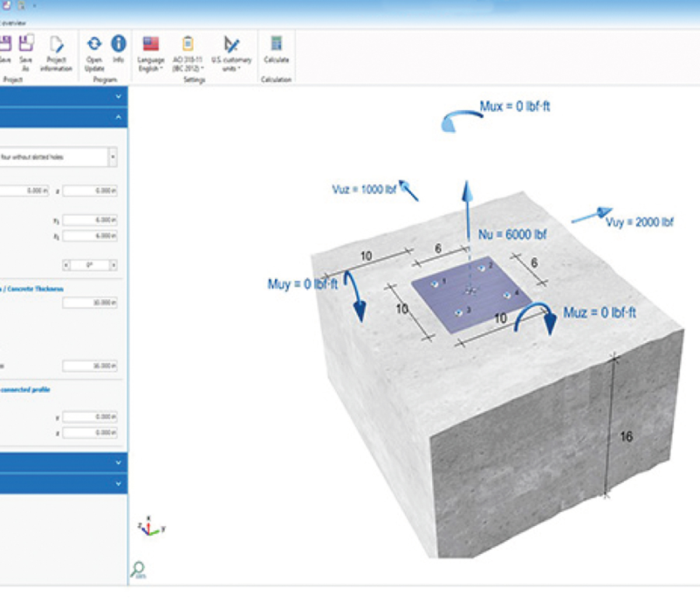Click the Open Update icon
This screenshot has width=700, height=601.
[93, 44]
